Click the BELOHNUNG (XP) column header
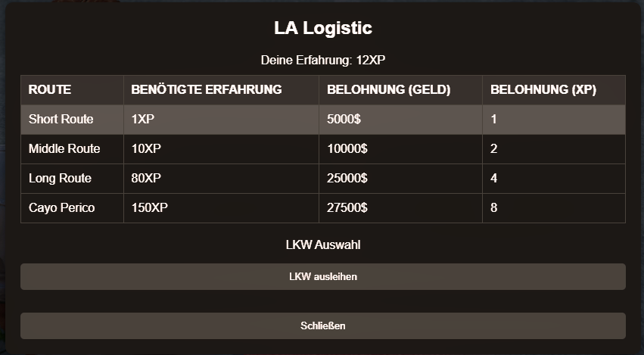 point(543,90)
